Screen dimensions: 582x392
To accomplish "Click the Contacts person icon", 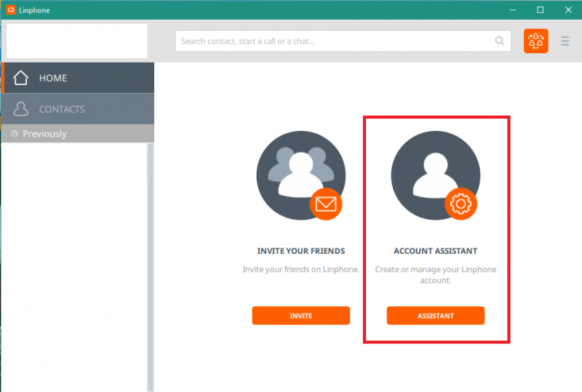I will (20, 109).
